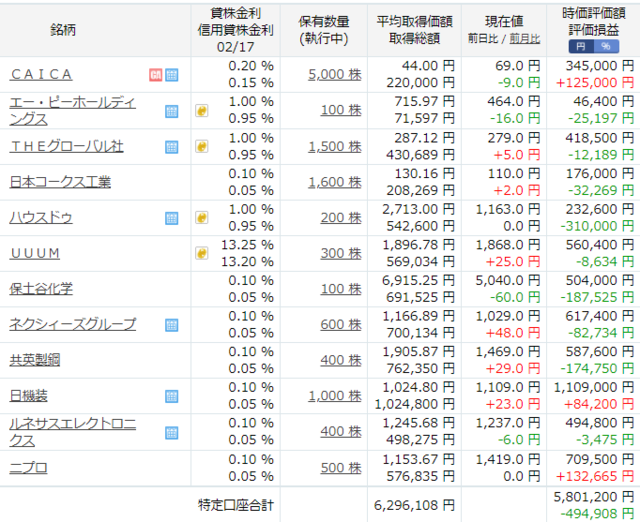This screenshot has width=640, height=522.
Task: Open 共英製鋼 stock link
Action: pyautogui.click(x=35, y=360)
